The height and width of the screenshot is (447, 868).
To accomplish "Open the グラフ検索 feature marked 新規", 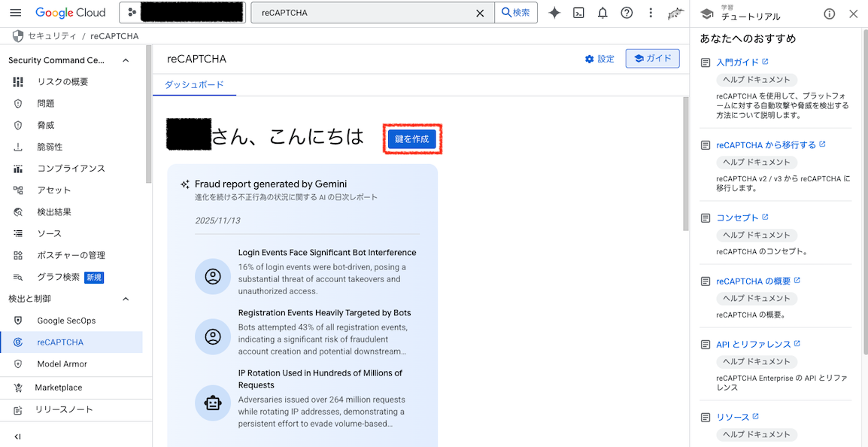I will click(64, 277).
